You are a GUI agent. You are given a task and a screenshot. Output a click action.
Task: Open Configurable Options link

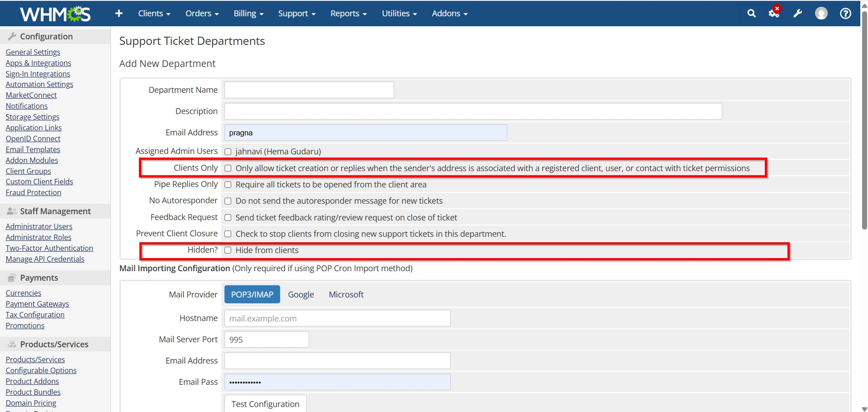coord(41,370)
